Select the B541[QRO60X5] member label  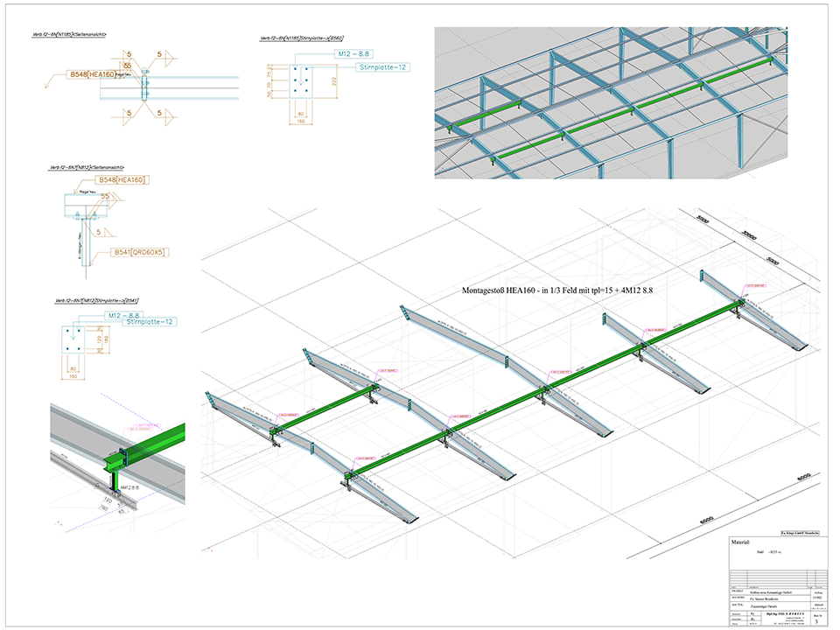click(x=139, y=252)
